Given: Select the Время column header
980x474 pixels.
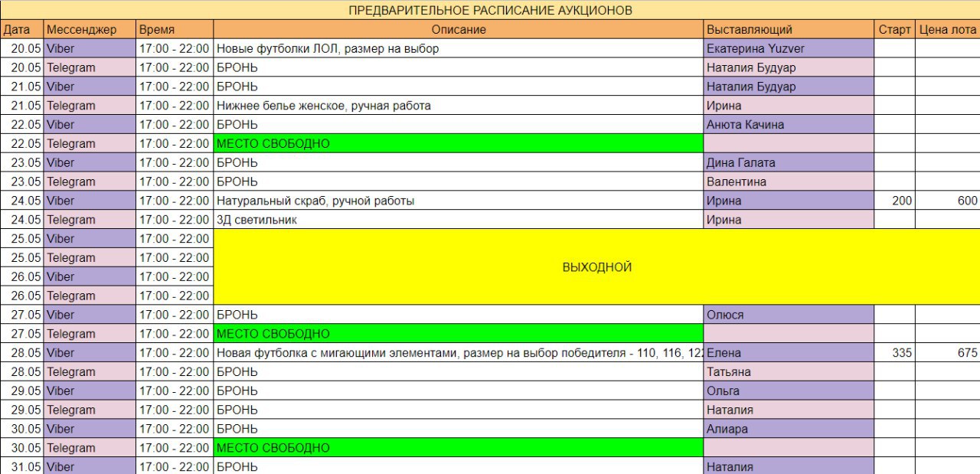Looking at the screenshot, I should (x=175, y=29).
